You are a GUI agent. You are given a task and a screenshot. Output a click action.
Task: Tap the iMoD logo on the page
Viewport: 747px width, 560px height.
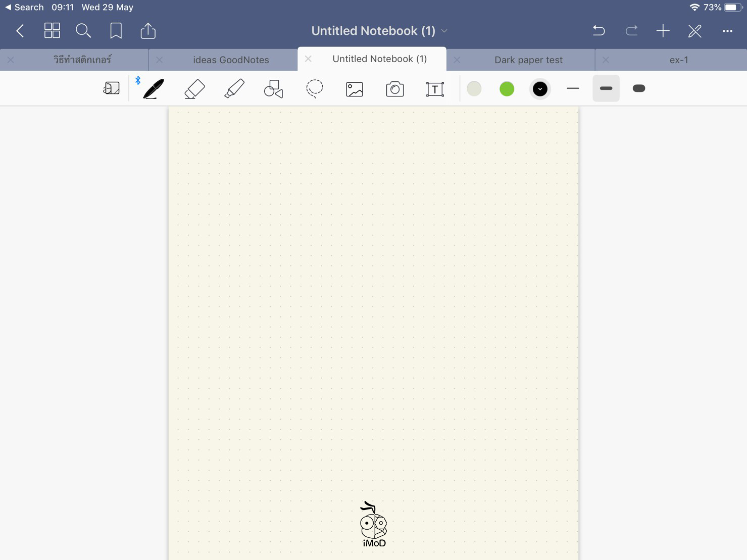point(374,525)
